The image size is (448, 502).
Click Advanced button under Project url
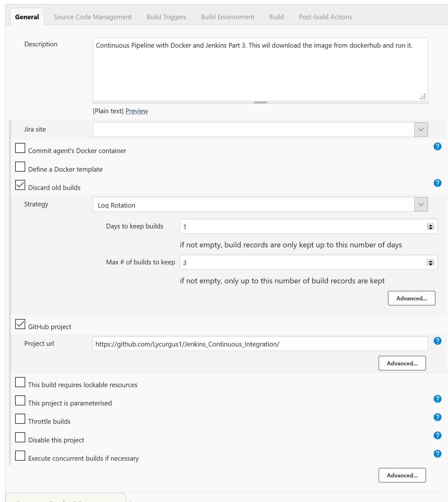pos(402,363)
